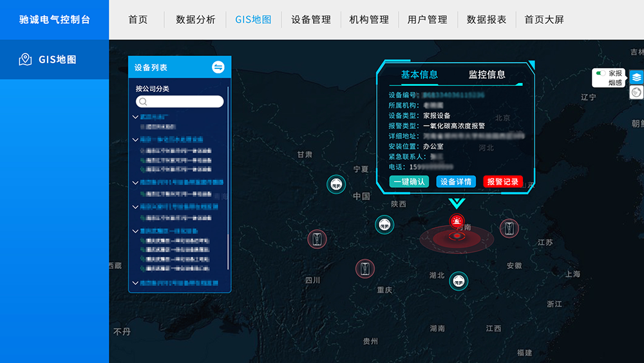Open the 数据分析 menu item
Image resolution: width=644 pixels, height=363 pixels.
click(x=196, y=19)
